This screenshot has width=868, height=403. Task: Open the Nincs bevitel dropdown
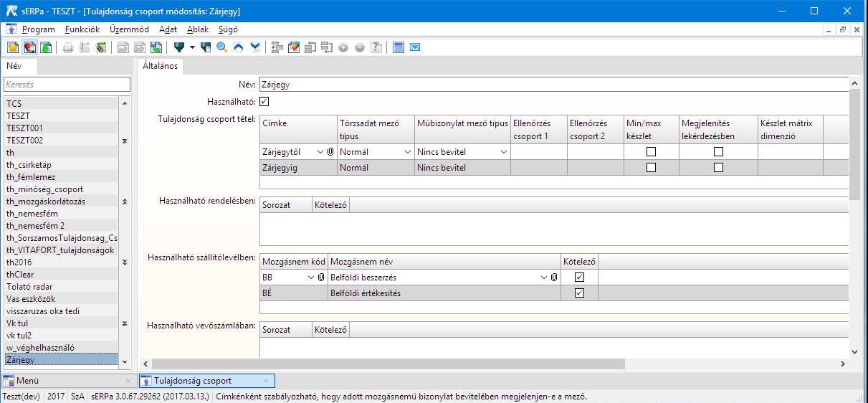(504, 152)
